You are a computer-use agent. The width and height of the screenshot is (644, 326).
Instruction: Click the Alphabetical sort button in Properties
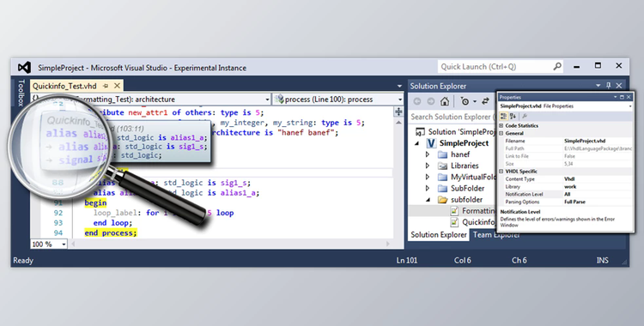[513, 116]
